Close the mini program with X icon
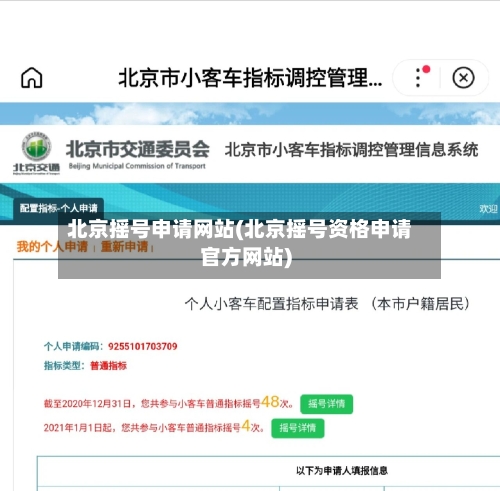The width and height of the screenshot is (500, 491). pyautogui.click(x=463, y=78)
